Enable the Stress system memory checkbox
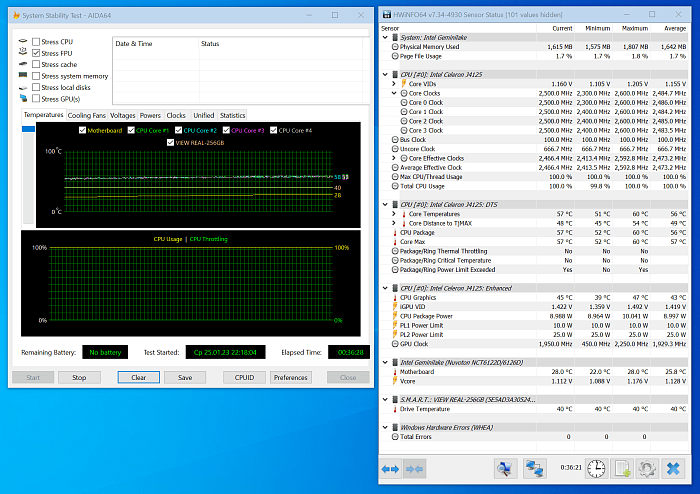 pyautogui.click(x=36, y=76)
